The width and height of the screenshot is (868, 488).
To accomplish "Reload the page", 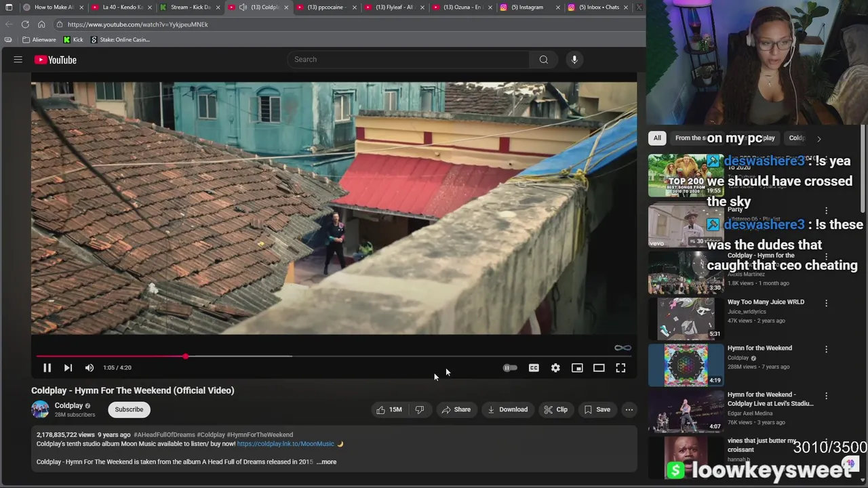I will [x=25, y=24].
